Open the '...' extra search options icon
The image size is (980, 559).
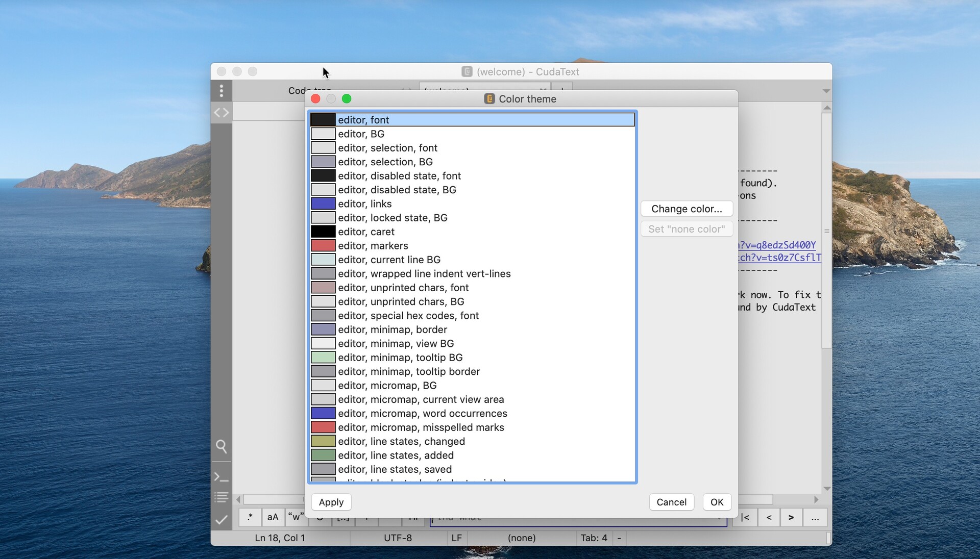pyautogui.click(x=815, y=518)
